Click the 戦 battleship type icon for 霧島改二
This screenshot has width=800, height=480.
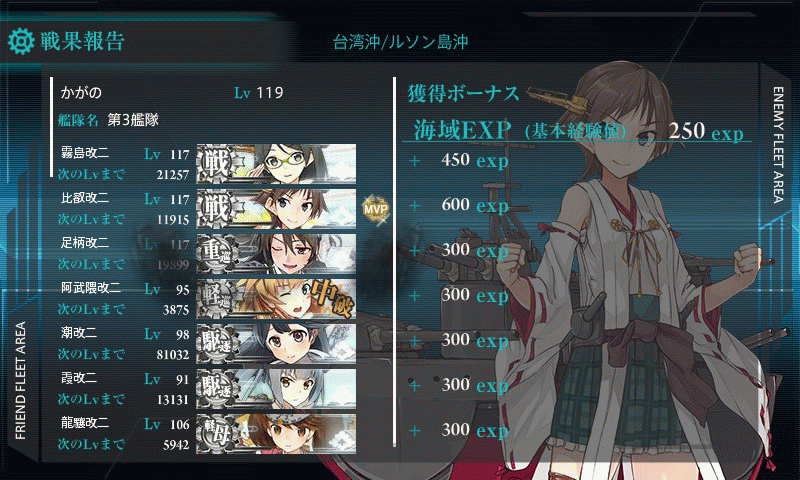pos(215,164)
